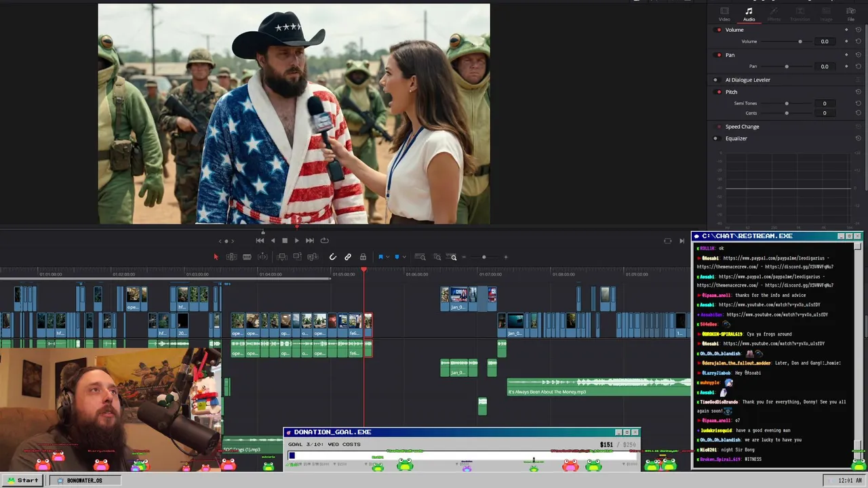
Task: Select the arrow Selection mode tool
Action: pos(216,257)
